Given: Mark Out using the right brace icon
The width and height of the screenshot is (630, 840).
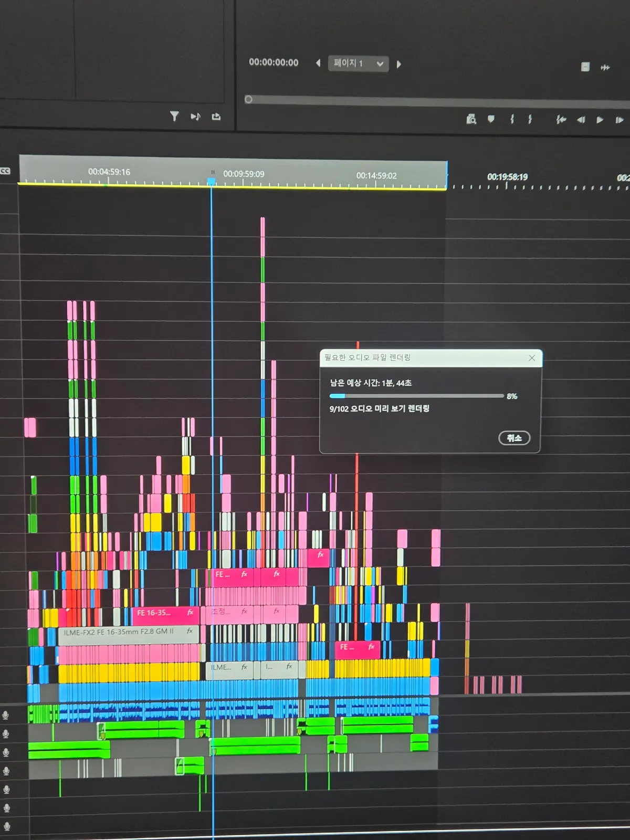Looking at the screenshot, I should pos(530,119).
